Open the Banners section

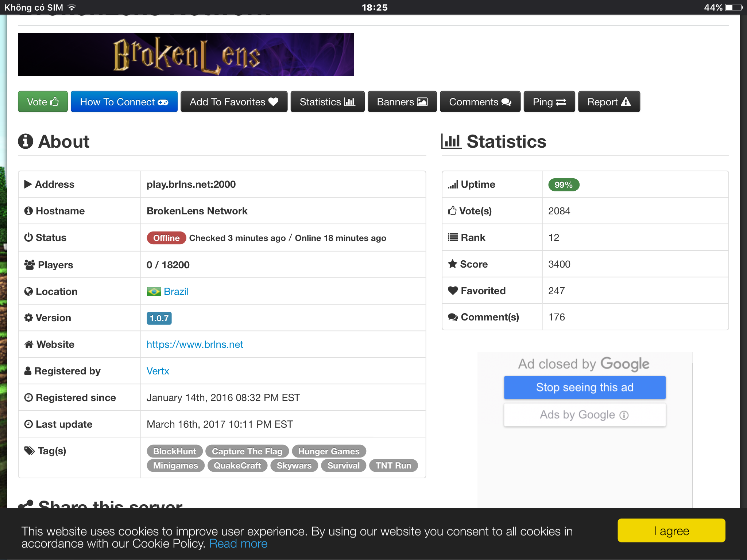click(402, 102)
